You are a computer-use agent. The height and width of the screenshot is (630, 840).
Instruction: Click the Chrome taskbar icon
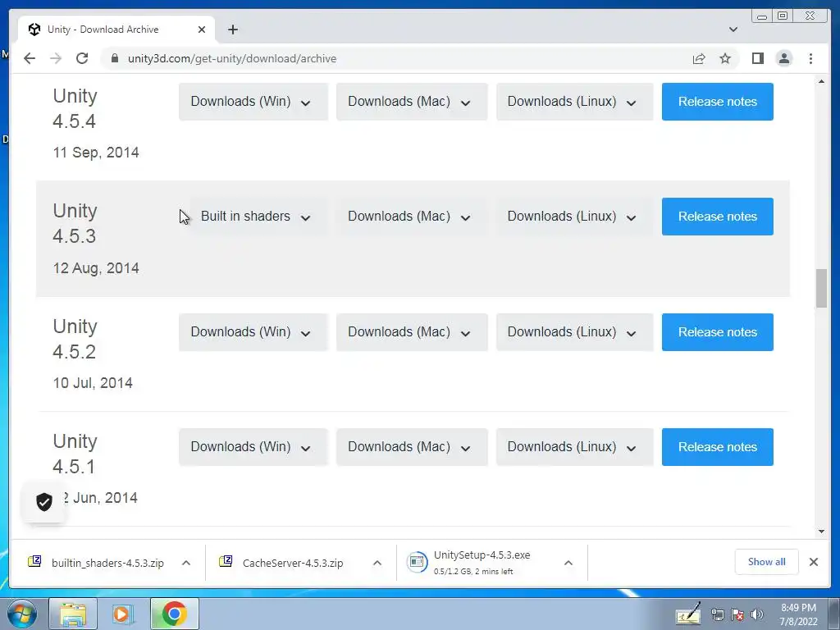[x=174, y=614]
